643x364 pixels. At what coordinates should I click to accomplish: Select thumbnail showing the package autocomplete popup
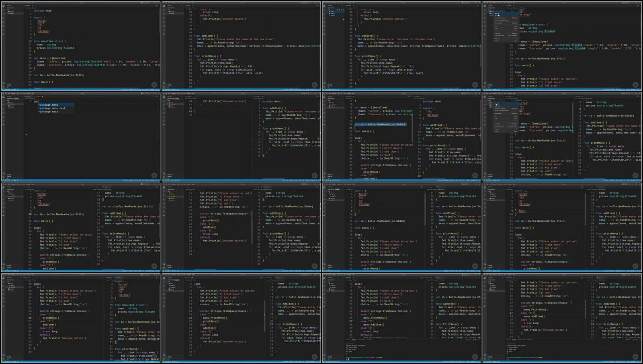tap(80, 136)
